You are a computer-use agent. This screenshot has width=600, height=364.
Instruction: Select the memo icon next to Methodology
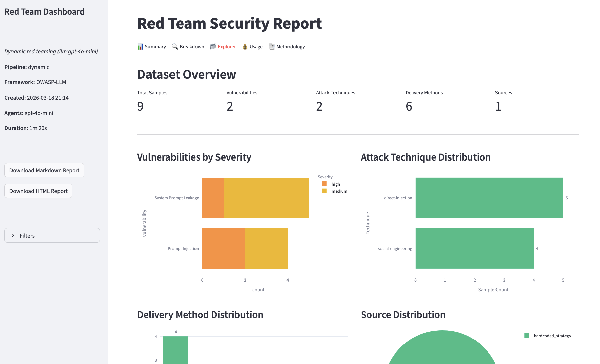(x=271, y=46)
